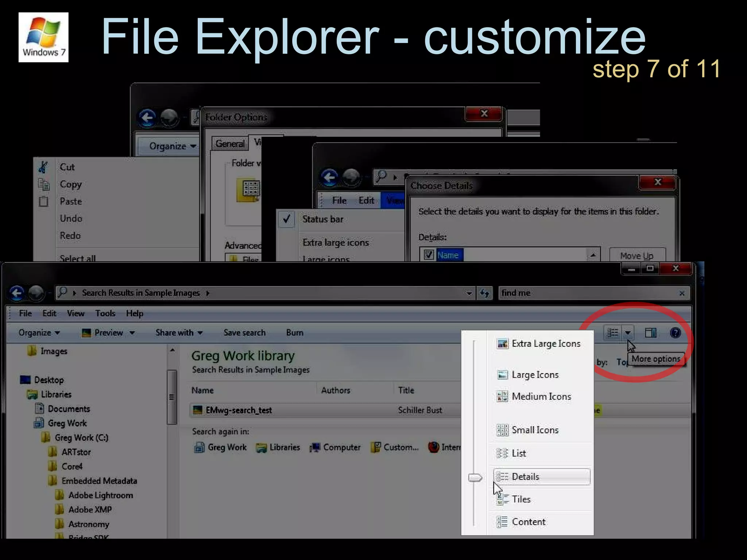This screenshot has width=747, height=560.
Task: Select List view
Action: [511, 453]
